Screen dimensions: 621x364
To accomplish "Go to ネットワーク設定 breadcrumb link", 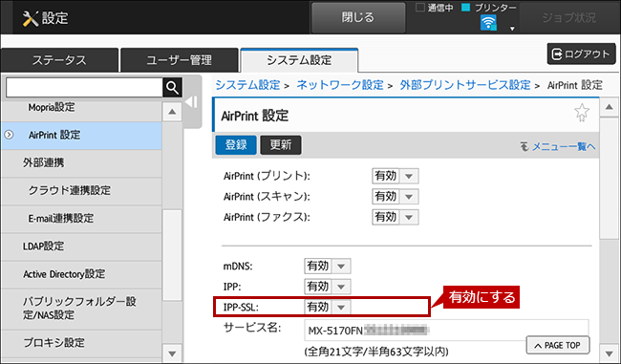I will click(340, 85).
